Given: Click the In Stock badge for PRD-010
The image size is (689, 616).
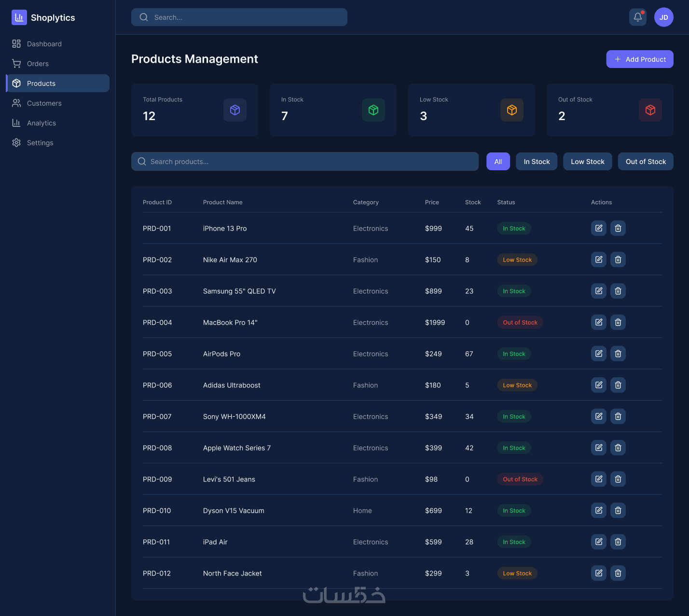Looking at the screenshot, I should coord(514,511).
